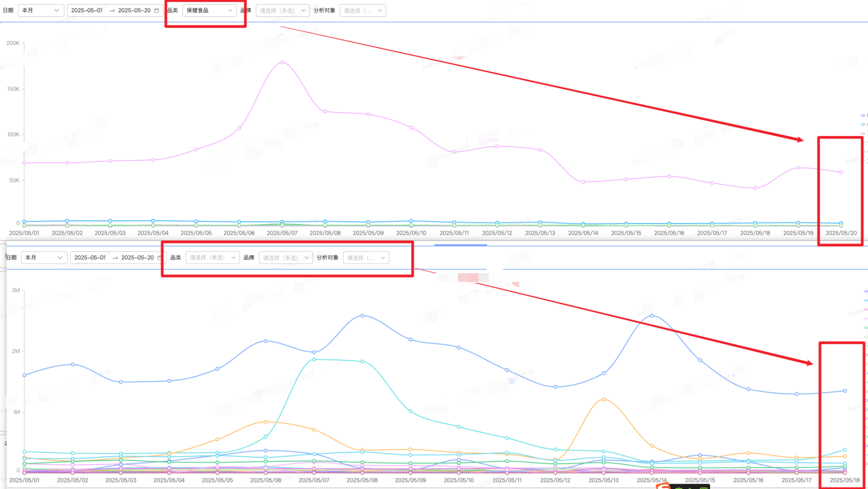Click pink line peak at 2025/05/07

click(282, 63)
